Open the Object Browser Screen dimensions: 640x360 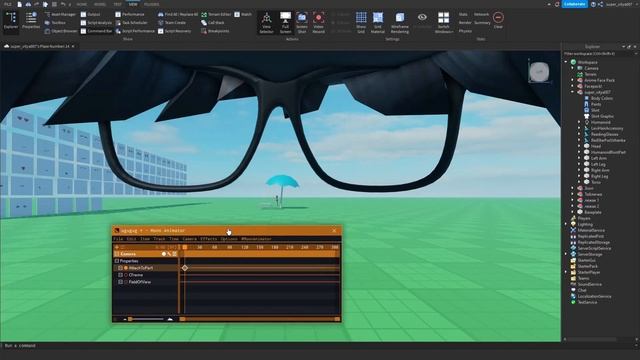point(61,31)
